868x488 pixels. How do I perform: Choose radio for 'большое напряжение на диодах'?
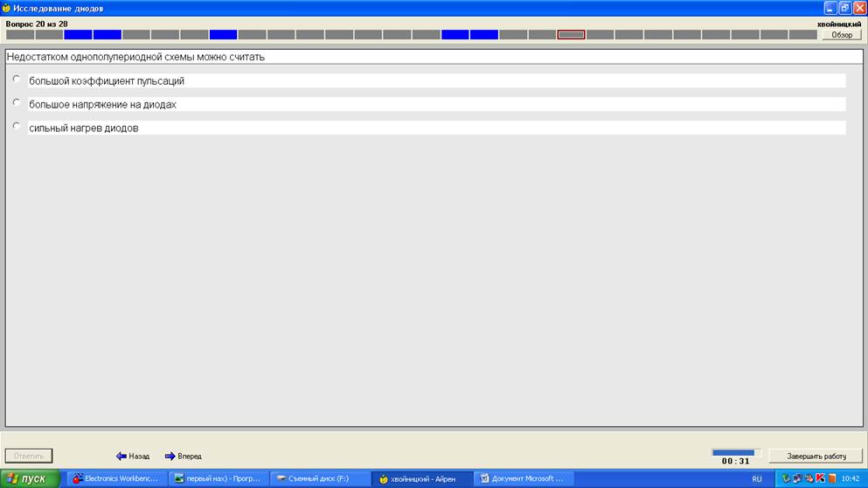pyautogui.click(x=17, y=102)
